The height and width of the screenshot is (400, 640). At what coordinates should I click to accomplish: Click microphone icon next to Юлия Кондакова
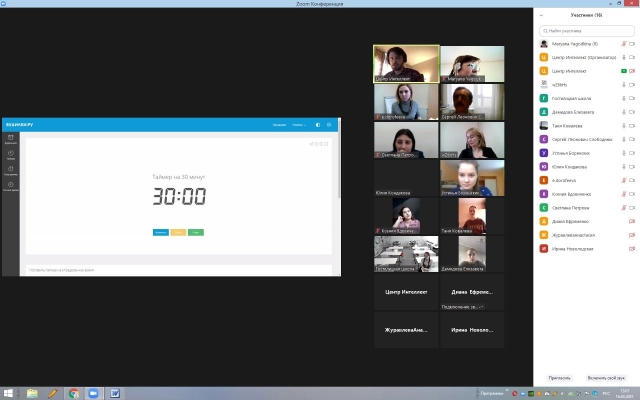624,167
